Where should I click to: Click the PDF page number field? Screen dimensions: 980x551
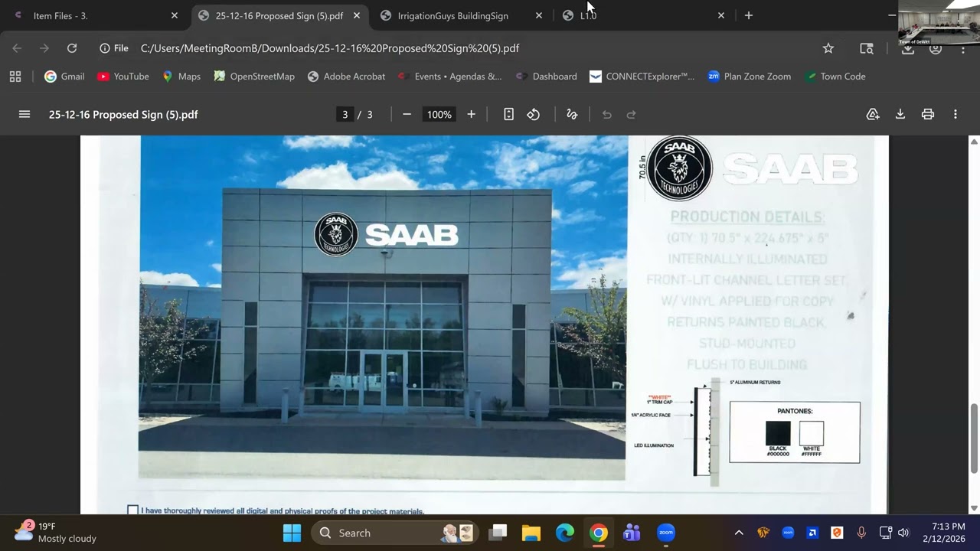point(345,114)
